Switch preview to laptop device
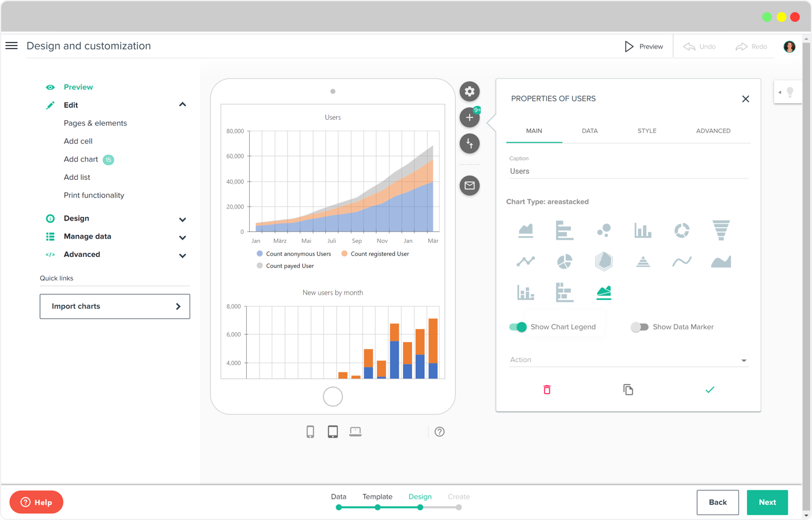 (x=356, y=432)
